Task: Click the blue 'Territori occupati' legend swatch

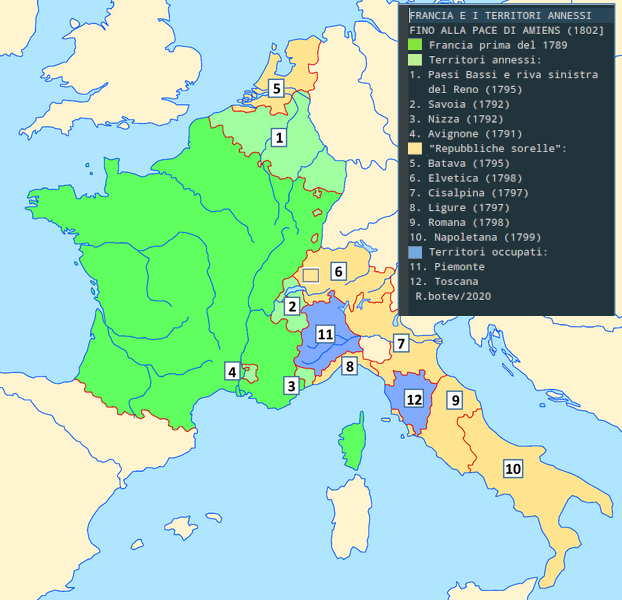Action: tap(415, 252)
